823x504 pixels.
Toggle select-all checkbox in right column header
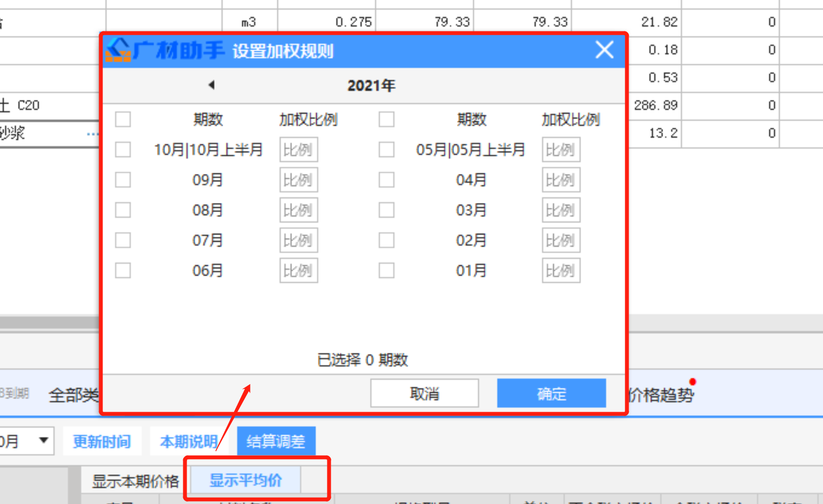(386, 119)
